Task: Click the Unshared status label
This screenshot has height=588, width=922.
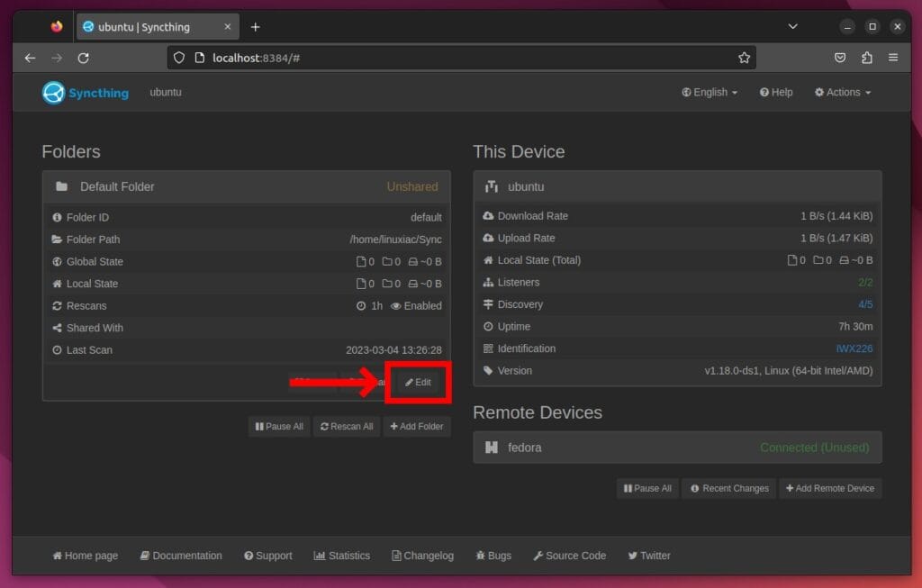Action: (x=412, y=186)
